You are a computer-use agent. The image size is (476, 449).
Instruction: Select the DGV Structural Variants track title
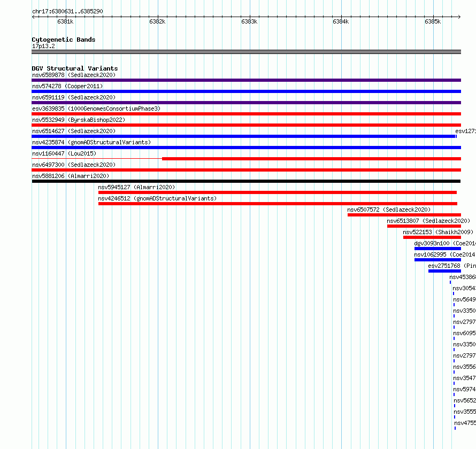coord(75,68)
